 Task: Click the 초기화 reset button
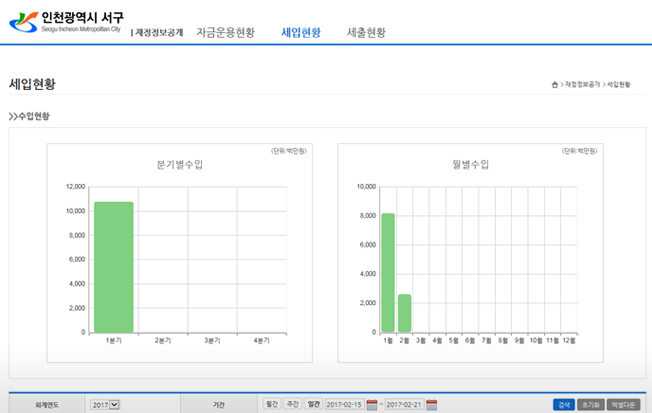point(590,405)
